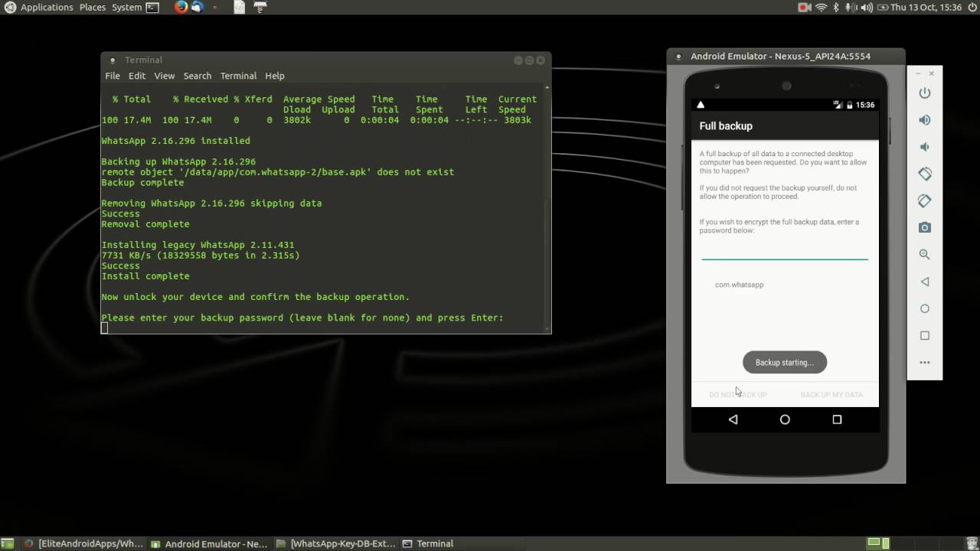Click the emulator volume up icon
The height and width of the screenshot is (551, 980).
click(925, 120)
